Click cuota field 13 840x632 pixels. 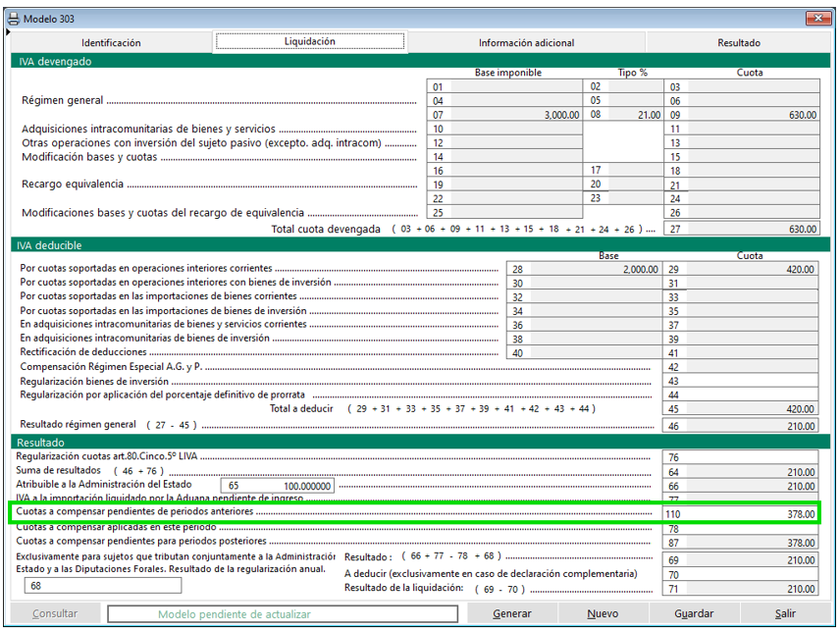(x=742, y=142)
